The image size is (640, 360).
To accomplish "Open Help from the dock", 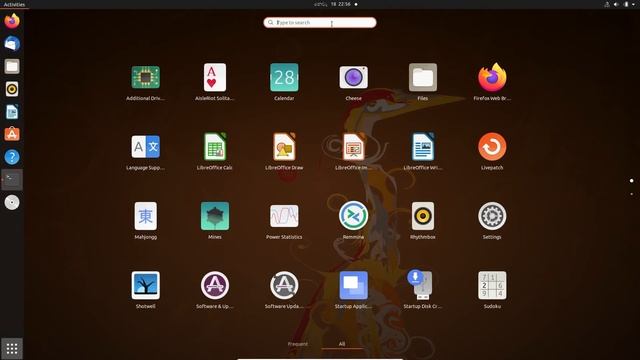I will [x=12, y=157].
